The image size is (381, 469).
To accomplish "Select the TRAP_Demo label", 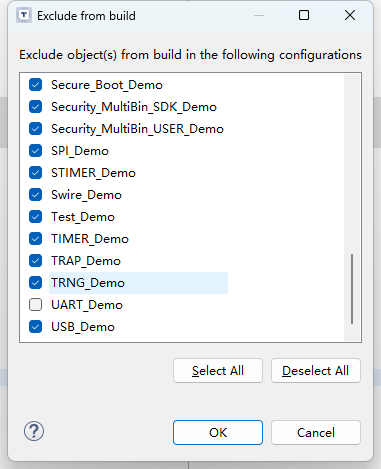I will click(x=86, y=261).
